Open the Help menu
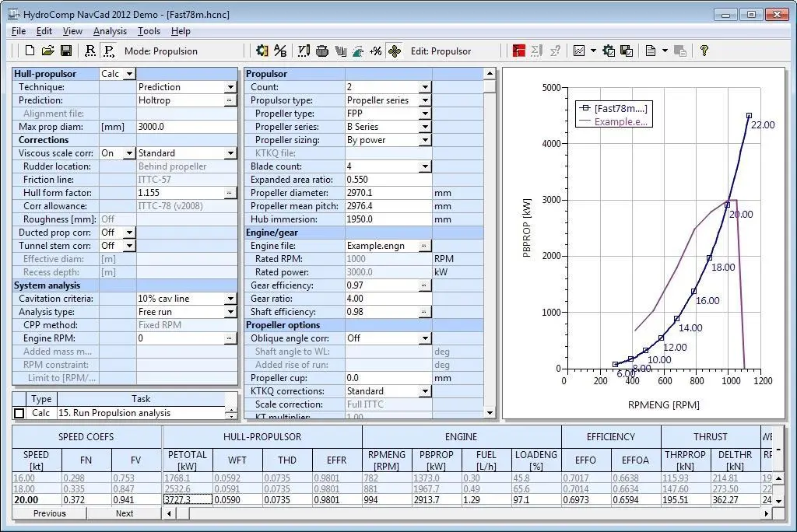 pos(181,31)
